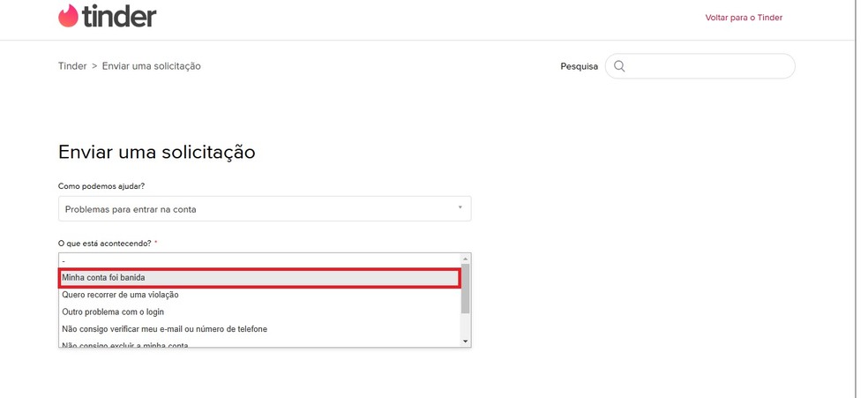Click the list's scroll down arrow

pyautogui.click(x=466, y=341)
